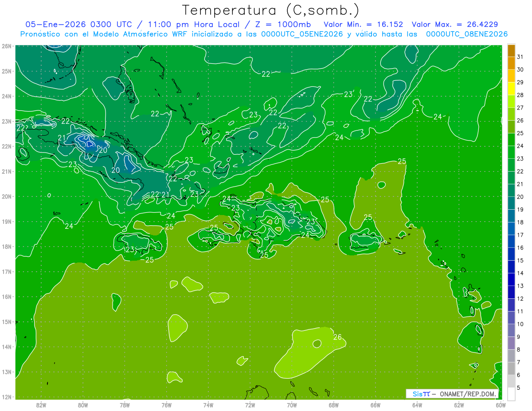Click the 68W longitude axis label
Viewport: 532px width, 411px height.
pyautogui.click(x=333, y=405)
